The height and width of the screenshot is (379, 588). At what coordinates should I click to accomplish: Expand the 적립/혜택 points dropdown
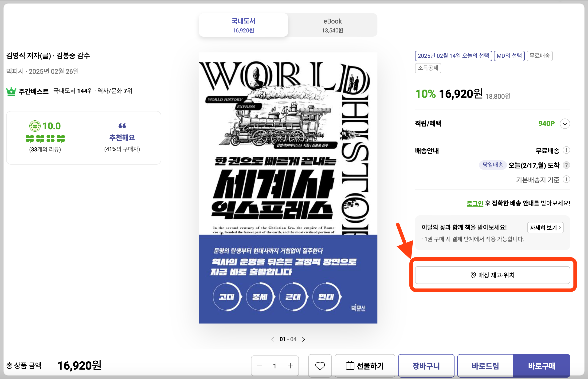click(x=565, y=123)
